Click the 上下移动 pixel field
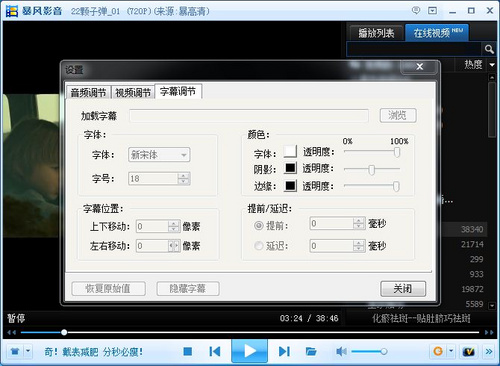 [152, 226]
